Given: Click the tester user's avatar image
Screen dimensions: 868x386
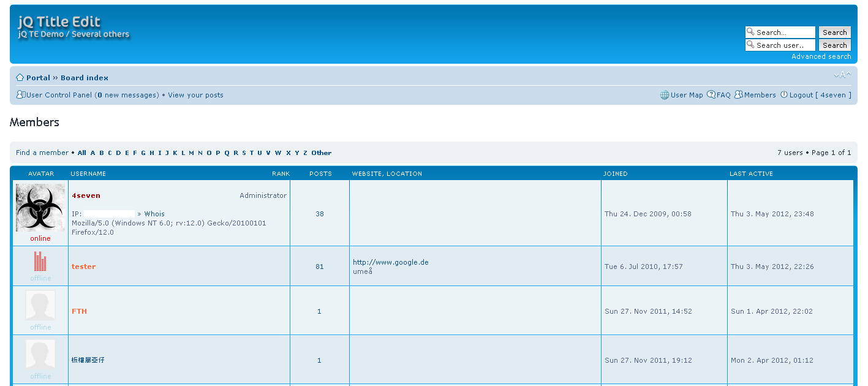Looking at the screenshot, I should tap(40, 262).
